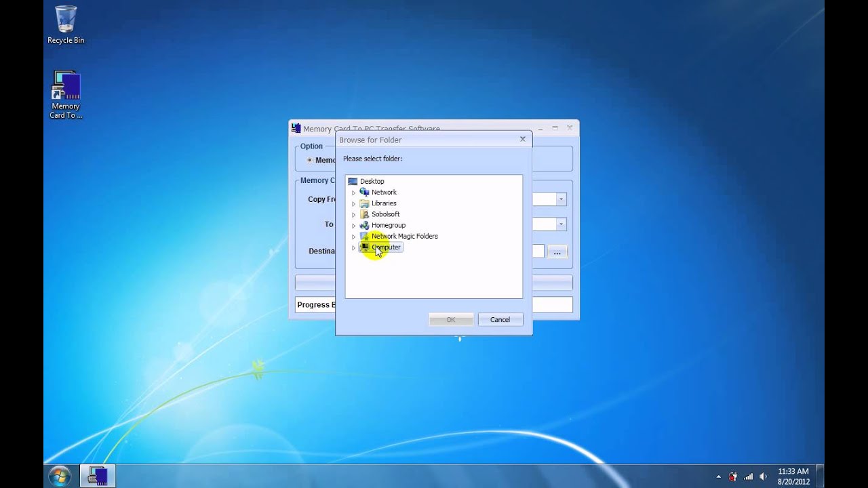Viewport: 868px width, 488px height.
Task: Show hidden system tray icons
Action: [x=718, y=476]
